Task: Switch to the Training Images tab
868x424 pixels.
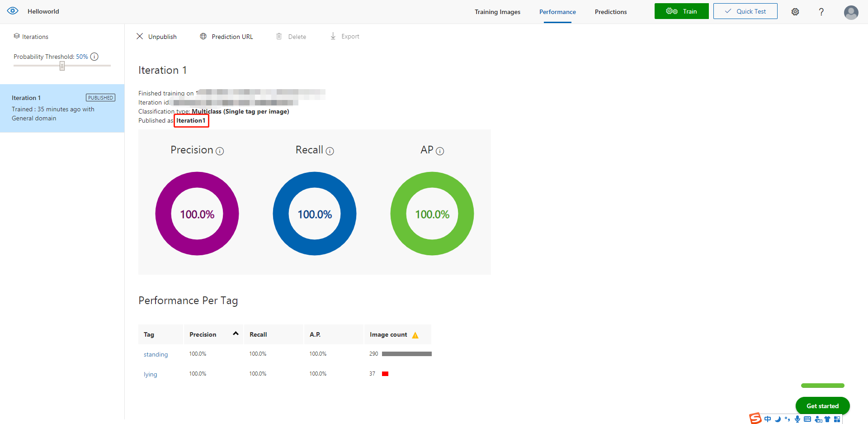Action: pos(497,12)
